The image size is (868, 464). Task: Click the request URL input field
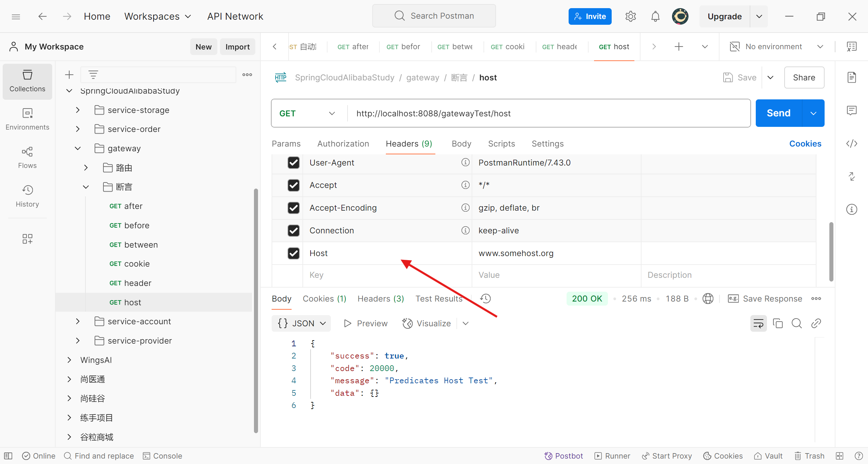pos(542,113)
